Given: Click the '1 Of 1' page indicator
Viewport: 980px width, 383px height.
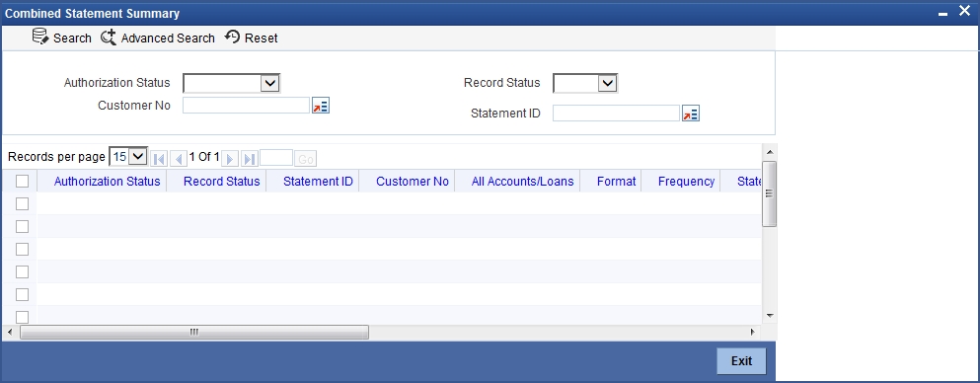Looking at the screenshot, I should [204, 157].
